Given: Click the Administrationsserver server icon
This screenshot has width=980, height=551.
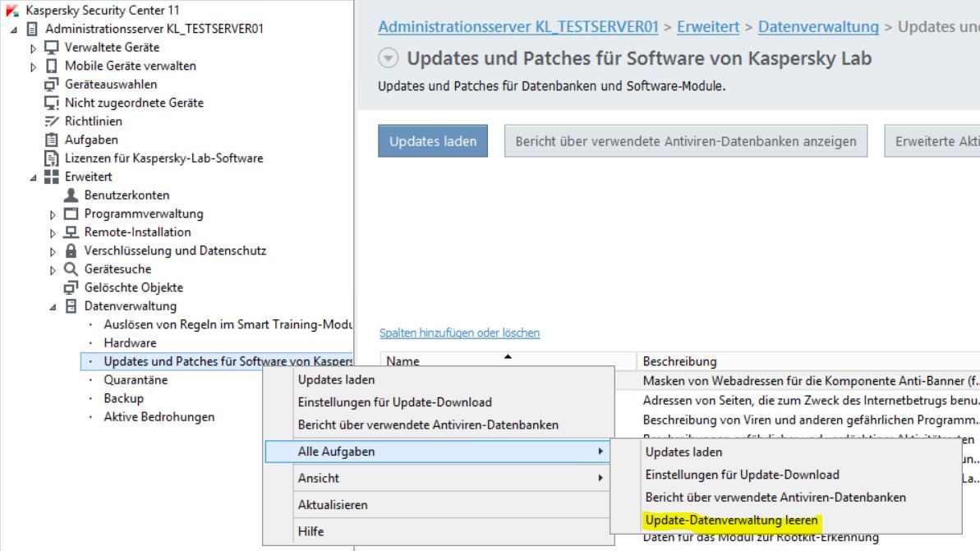Looking at the screenshot, I should tap(33, 29).
